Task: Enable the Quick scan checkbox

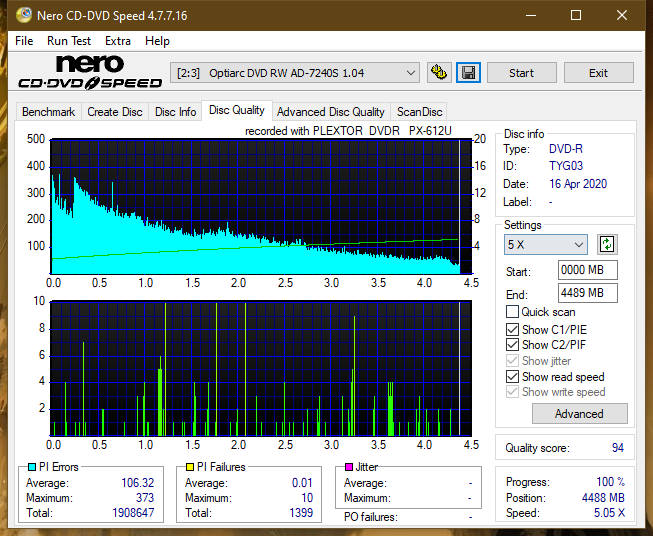Action: click(x=512, y=312)
